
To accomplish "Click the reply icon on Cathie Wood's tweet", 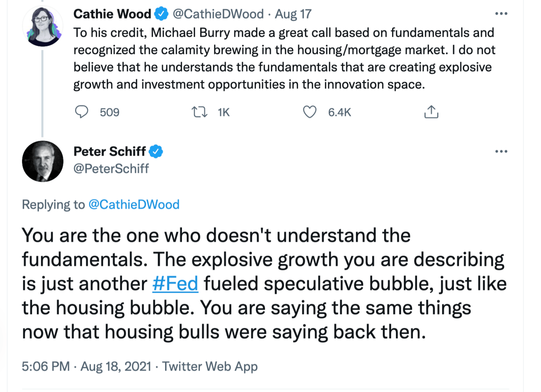I will tap(82, 112).
